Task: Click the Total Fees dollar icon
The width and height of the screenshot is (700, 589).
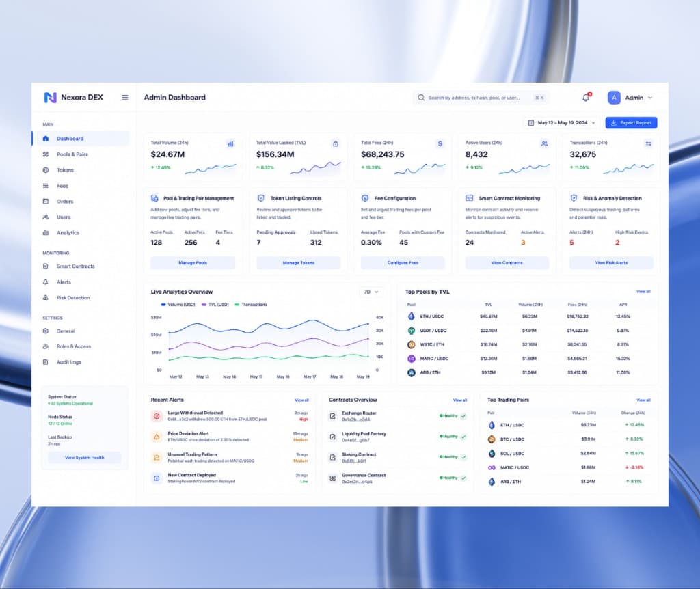Action: 440,143
